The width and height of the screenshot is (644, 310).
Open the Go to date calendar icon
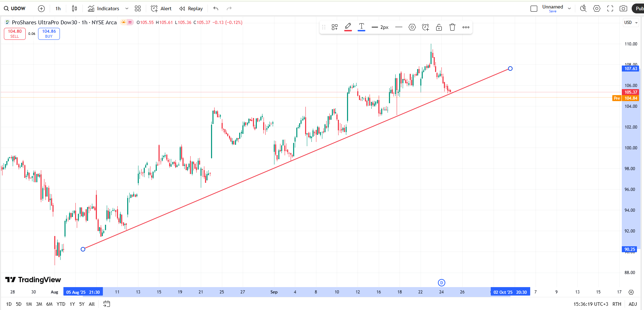pos(107,304)
